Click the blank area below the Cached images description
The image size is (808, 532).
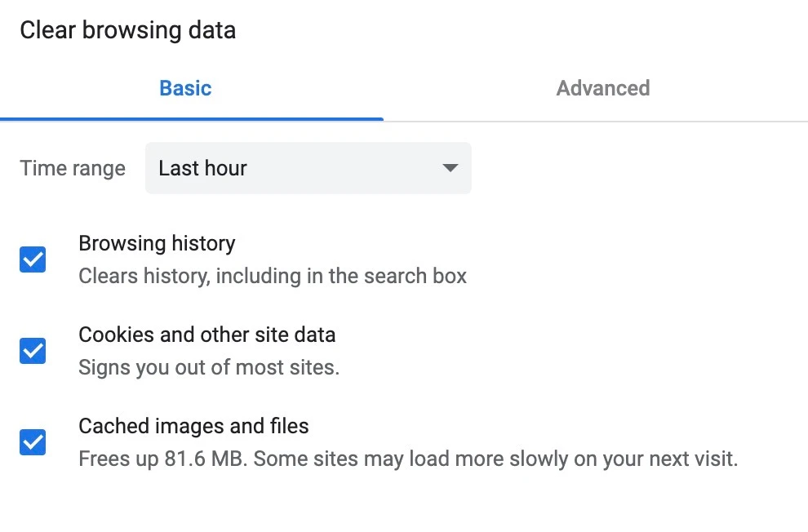pos(404,506)
